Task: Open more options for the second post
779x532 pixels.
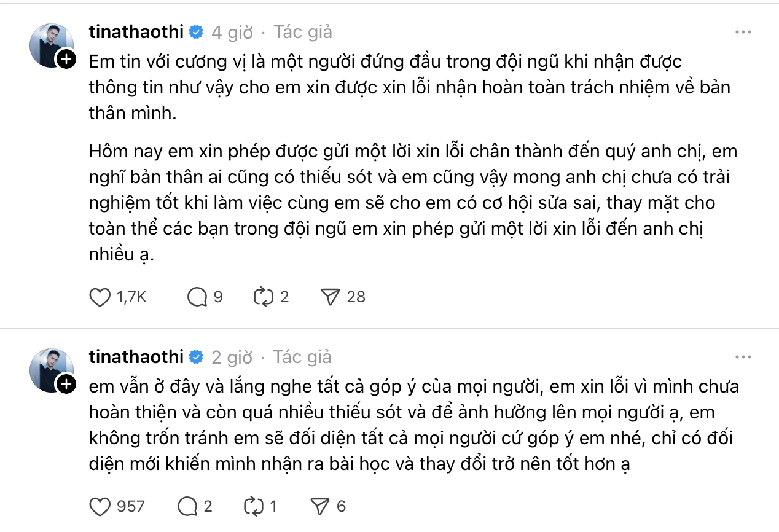Action: [x=743, y=357]
